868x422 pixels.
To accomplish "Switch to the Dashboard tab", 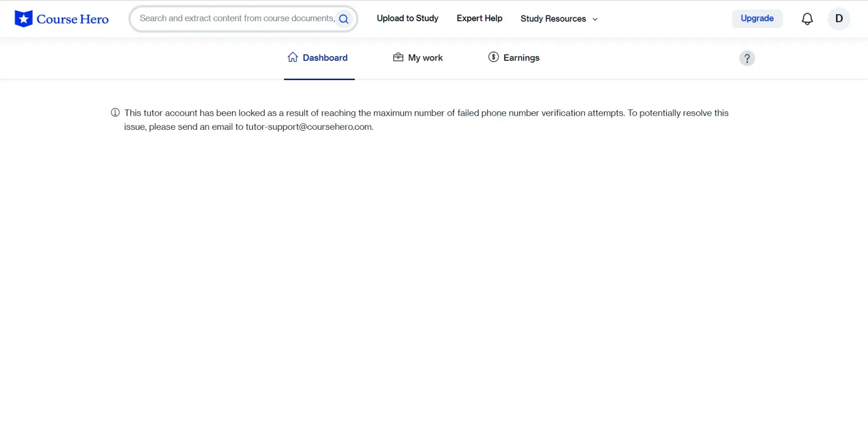I will click(325, 58).
